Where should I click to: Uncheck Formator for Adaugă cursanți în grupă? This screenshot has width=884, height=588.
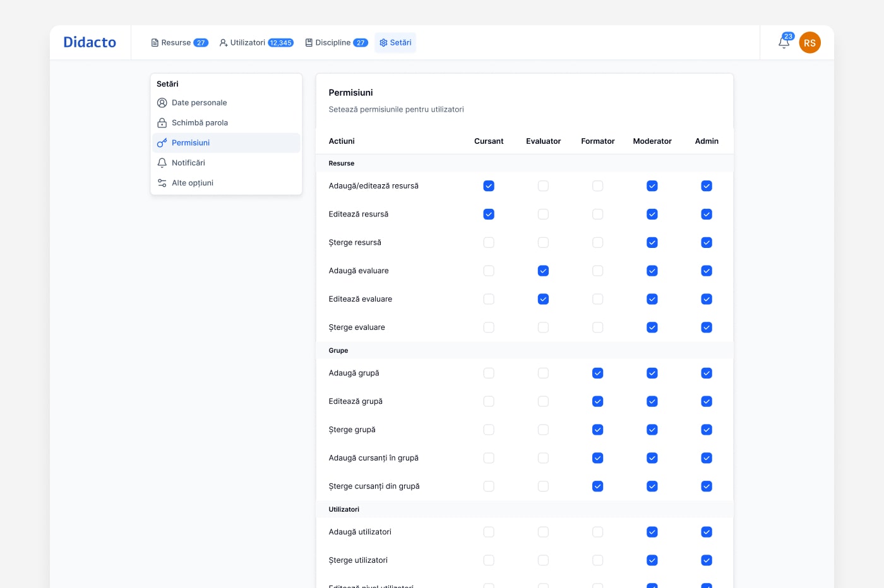pos(598,458)
